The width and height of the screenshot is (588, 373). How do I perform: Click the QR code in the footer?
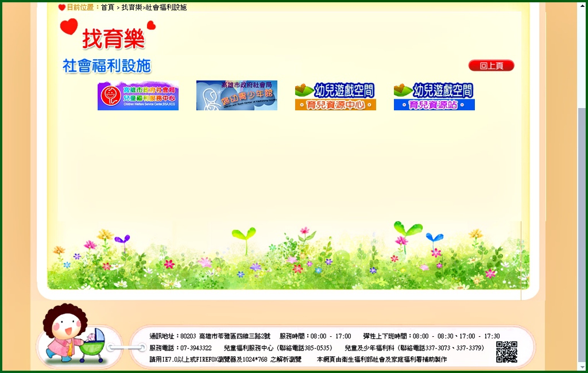[x=506, y=352]
